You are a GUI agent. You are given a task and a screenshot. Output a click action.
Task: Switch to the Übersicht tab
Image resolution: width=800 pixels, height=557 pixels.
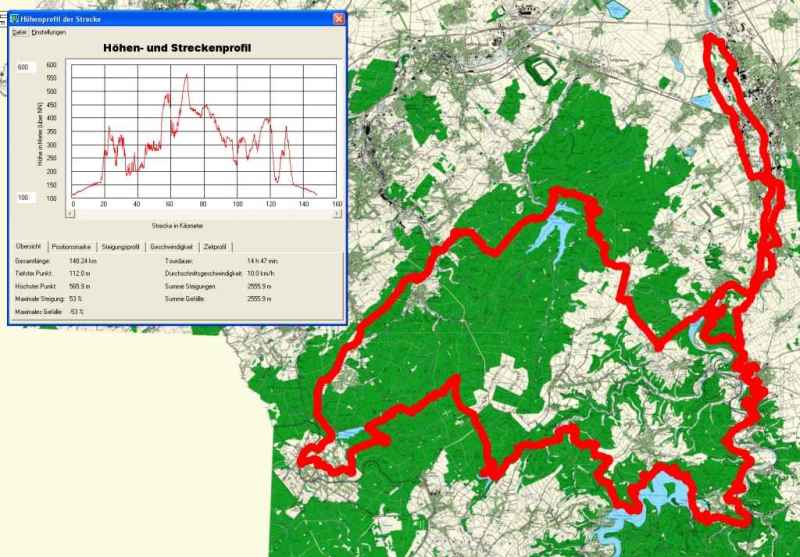click(28, 246)
